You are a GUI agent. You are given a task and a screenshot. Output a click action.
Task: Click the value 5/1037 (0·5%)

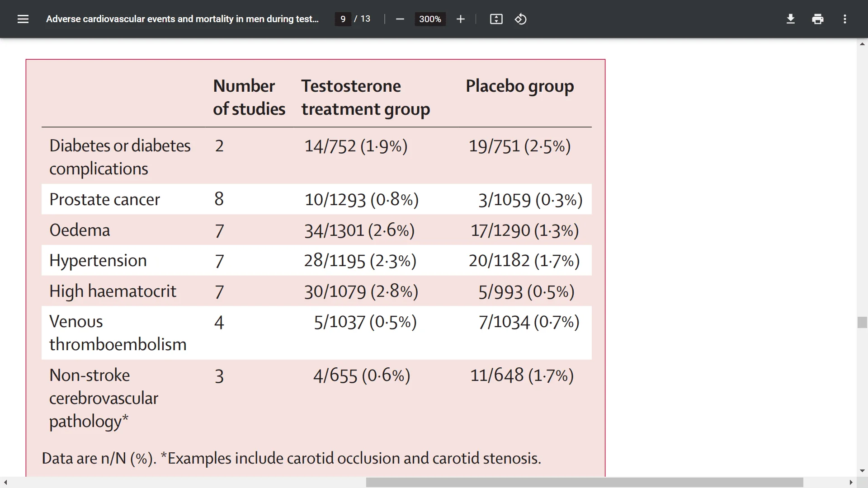(x=365, y=322)
